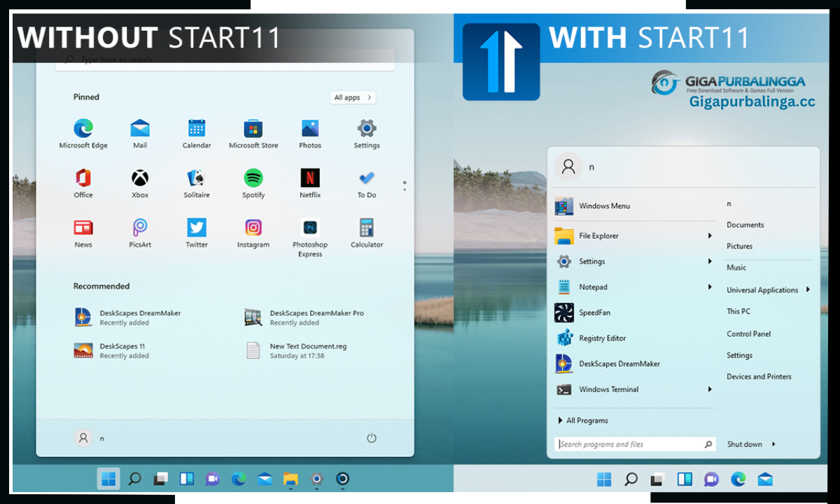Open recommended DeskScapes DreamMaker item
The image size is (840, 504).
pos(128,317)
